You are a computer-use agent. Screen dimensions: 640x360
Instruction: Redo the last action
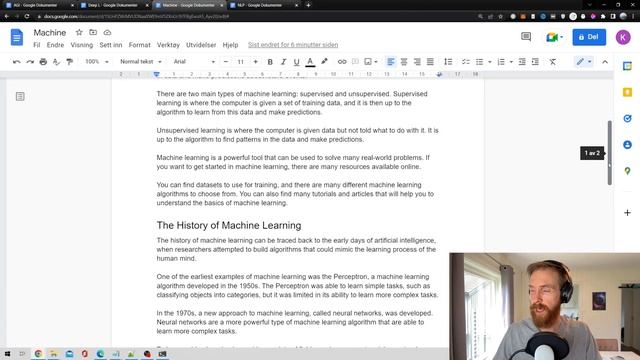[x=30, y=62]
